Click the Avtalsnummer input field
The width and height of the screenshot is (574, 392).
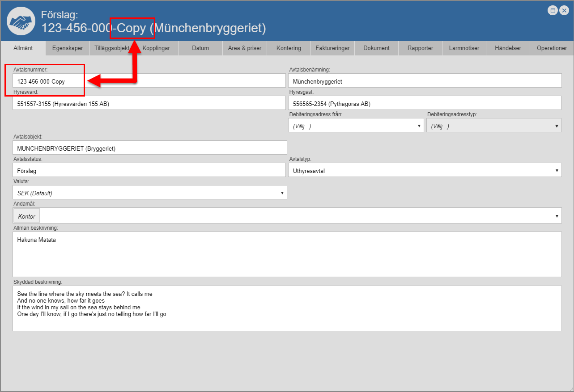click(x=149, y=81)
